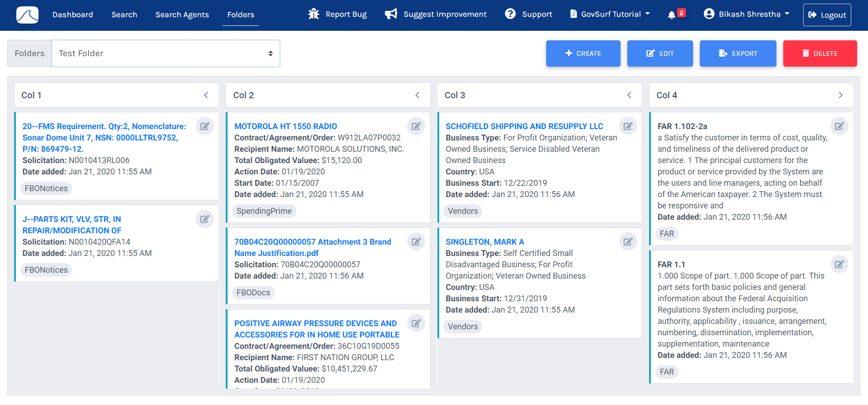Click the user avatar icon beside Bikash Shrestha
The image size is (868, 405).
point(709,14)
